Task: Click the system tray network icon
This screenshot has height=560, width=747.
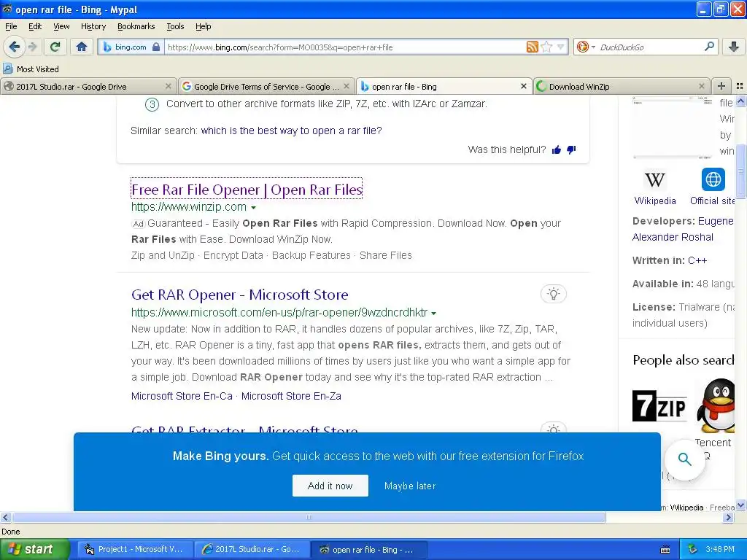Action: click(693, 549)
